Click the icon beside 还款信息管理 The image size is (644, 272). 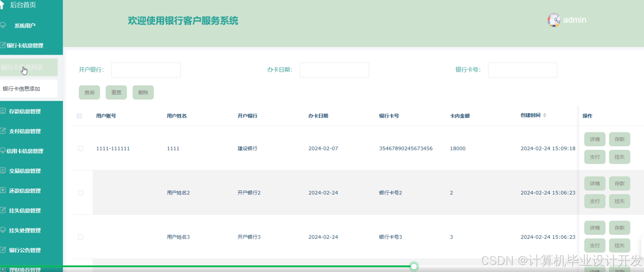[x=3, y=191]
